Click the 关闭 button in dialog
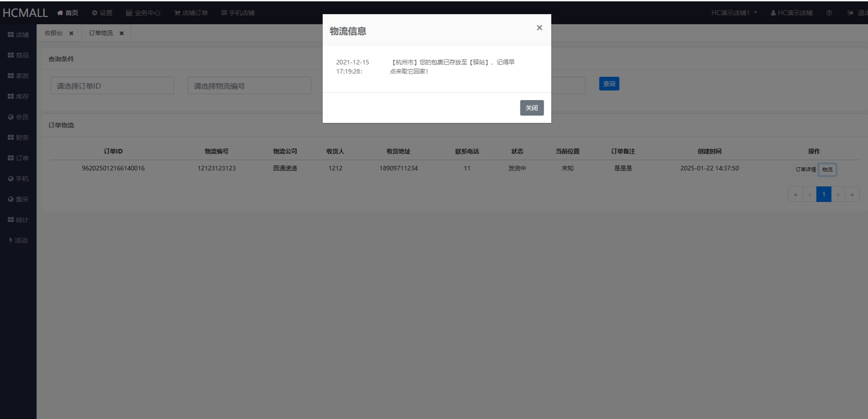Viewport: 868px width, 419px height. [x=531, y=108]
